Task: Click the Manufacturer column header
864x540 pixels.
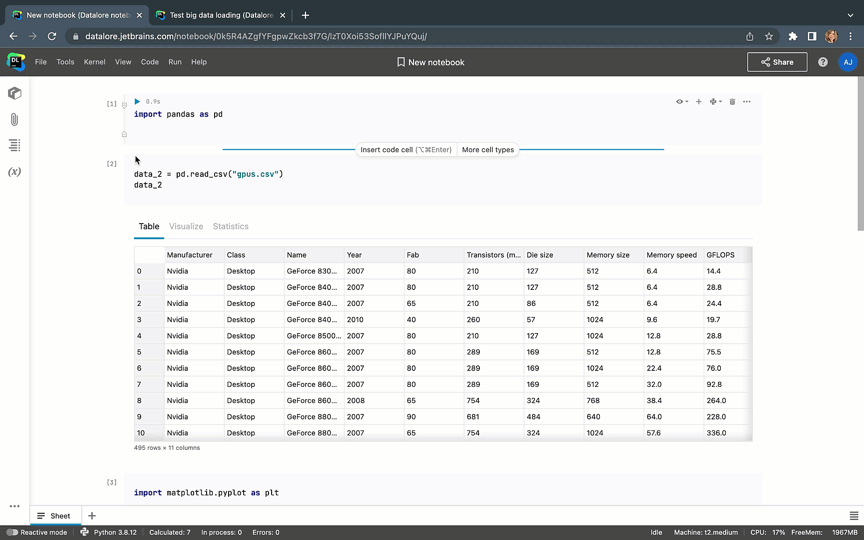Action: point(190,255)
